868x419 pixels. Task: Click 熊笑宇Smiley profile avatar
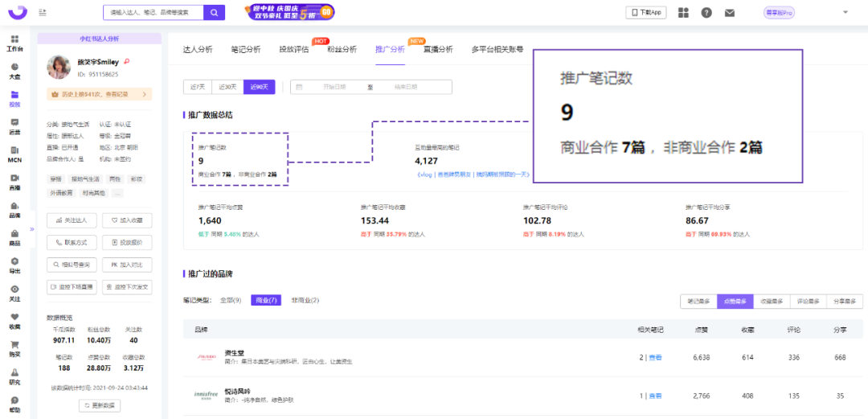pos(59,67)
